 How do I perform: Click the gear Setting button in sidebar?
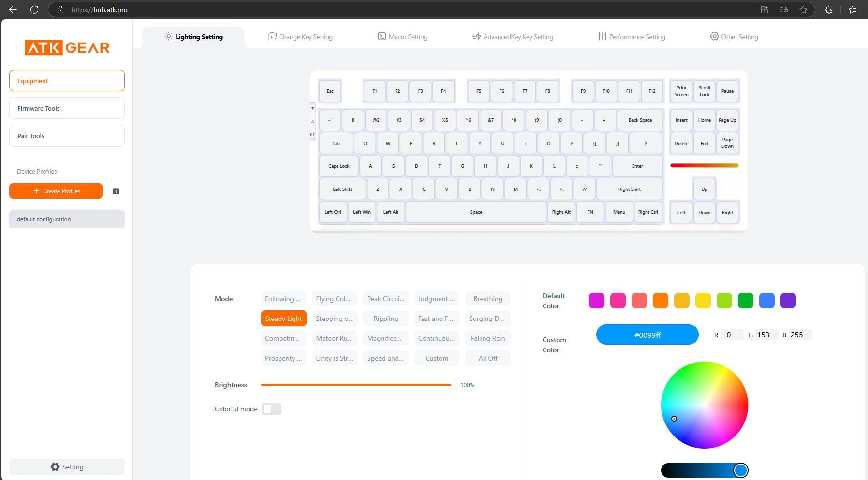67,467
